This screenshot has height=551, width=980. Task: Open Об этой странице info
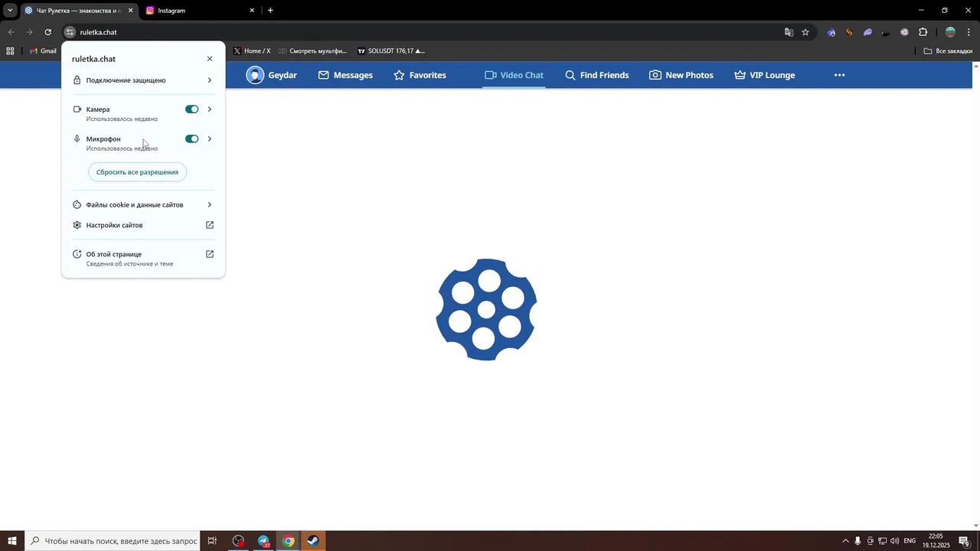143,259
